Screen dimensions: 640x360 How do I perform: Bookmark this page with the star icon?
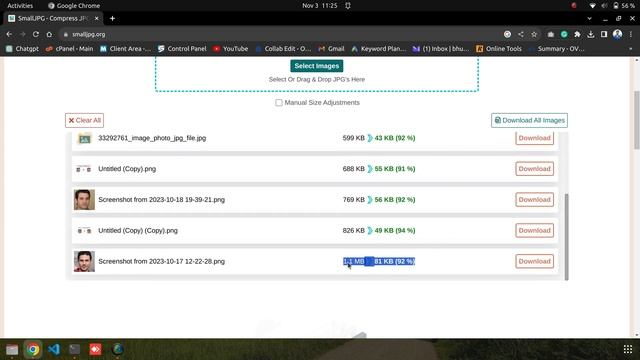[x=534, y=34]
